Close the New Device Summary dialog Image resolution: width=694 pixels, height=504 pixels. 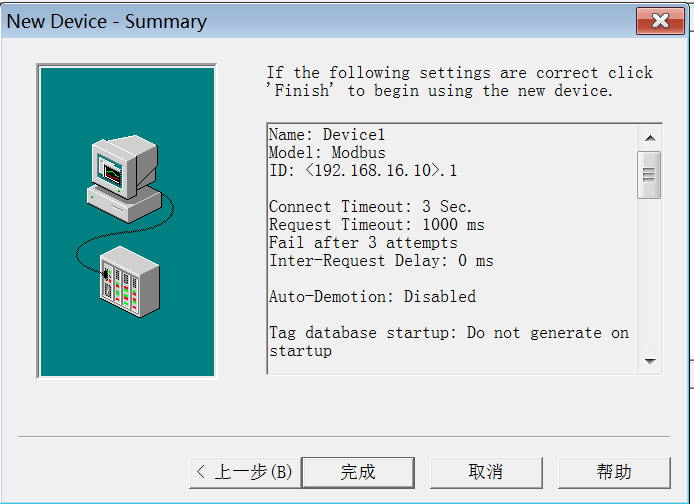pos(660,21)
